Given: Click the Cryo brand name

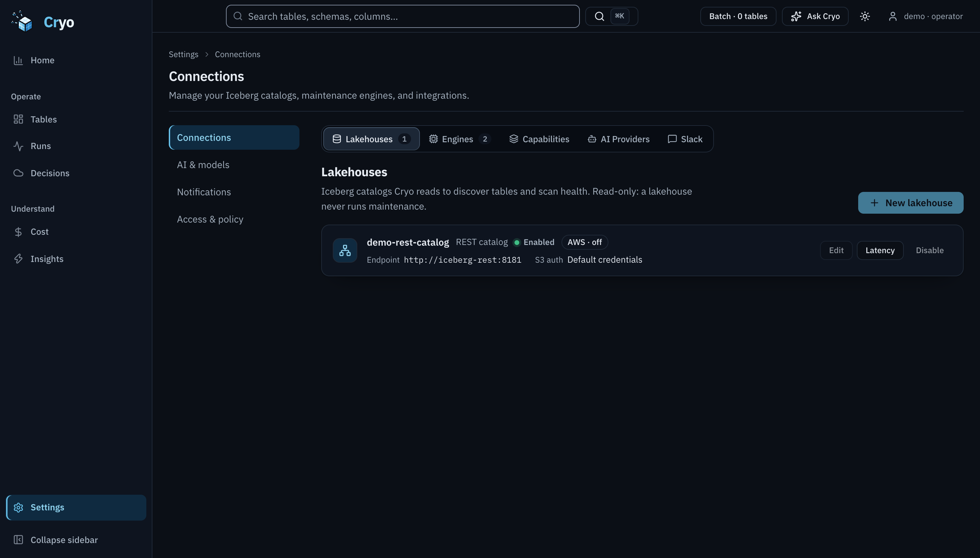Looking at the screenshot, I should pos(59,22).
